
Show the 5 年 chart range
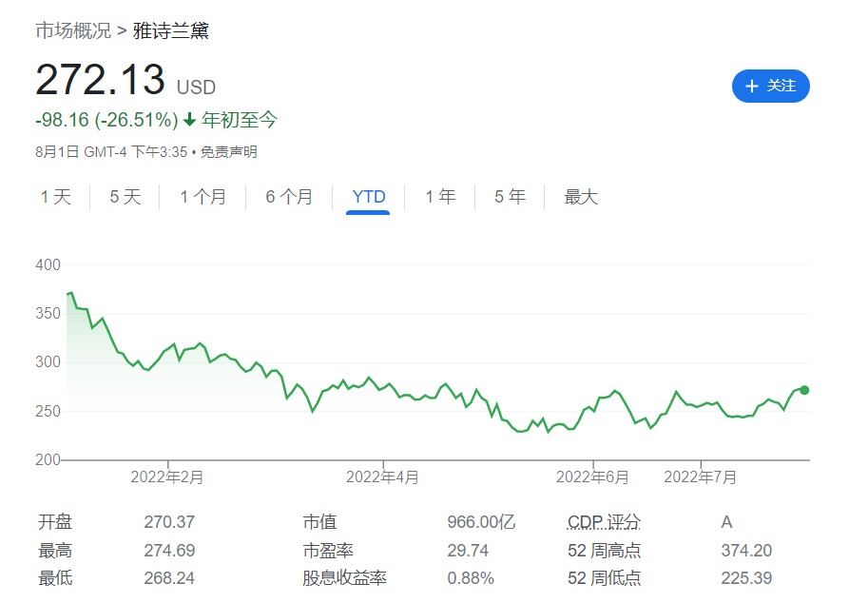(x=510, y=197)
